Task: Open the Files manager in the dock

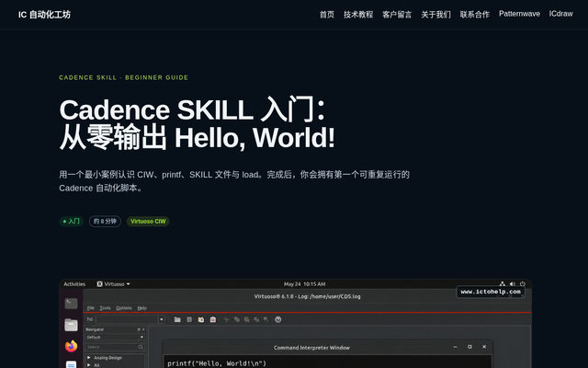Action: click(71, 325)
